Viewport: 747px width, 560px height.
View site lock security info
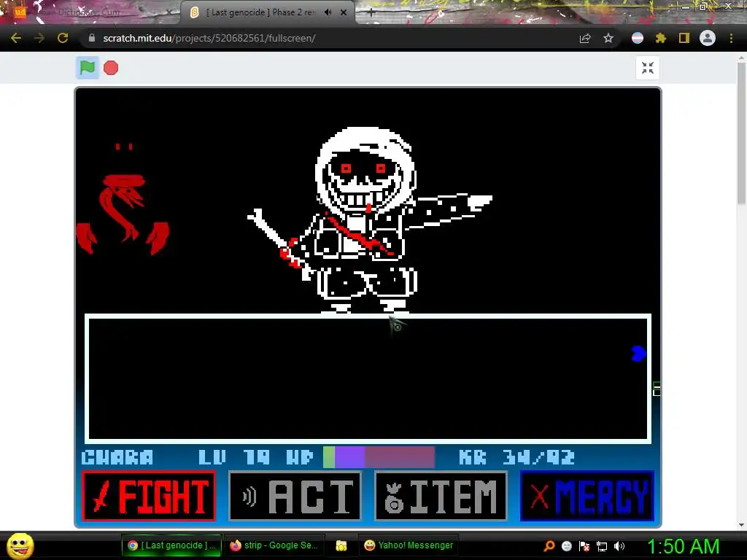[x=92, y=38]
